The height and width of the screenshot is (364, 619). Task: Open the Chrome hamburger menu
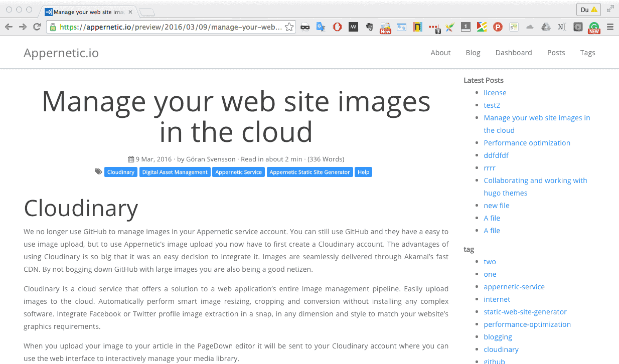(610, 27)
